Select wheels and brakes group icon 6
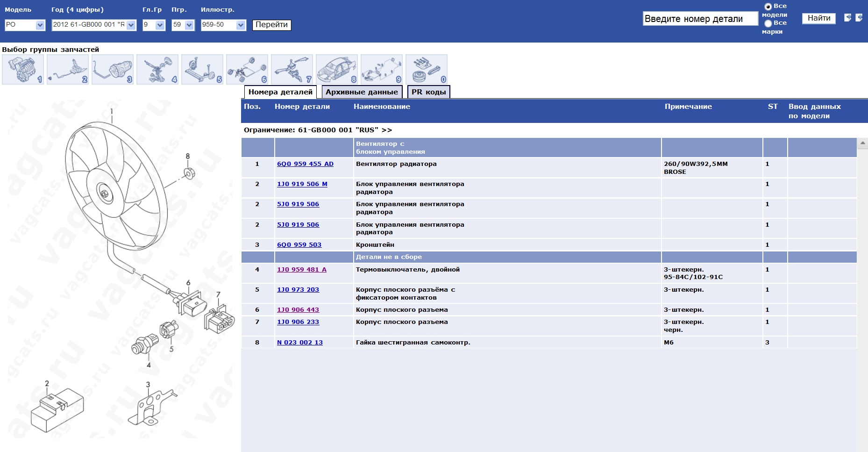The height and width of the screenshot is (452, 868). (x=247, y=69)
